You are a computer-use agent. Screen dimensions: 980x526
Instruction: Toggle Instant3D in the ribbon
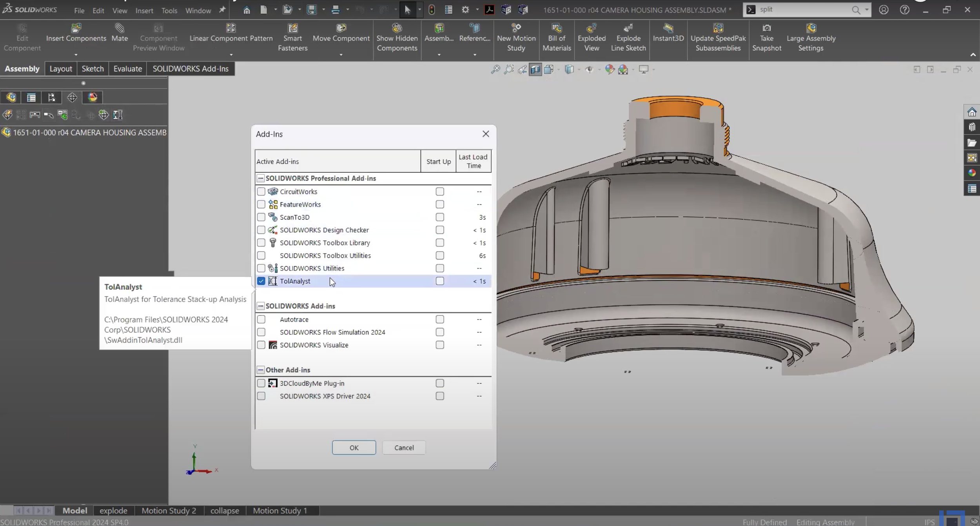pyautogui.click(x=668, y=28)
